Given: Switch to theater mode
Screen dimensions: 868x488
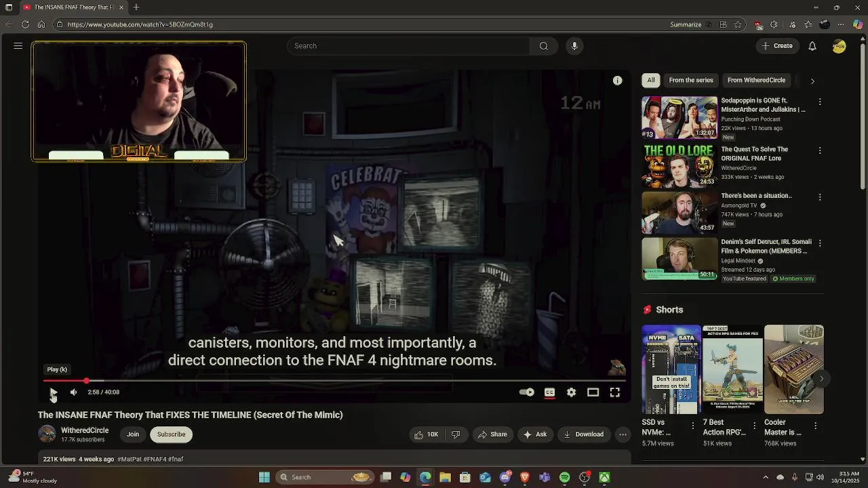Looking at the screenshot, I should (593, 392).
